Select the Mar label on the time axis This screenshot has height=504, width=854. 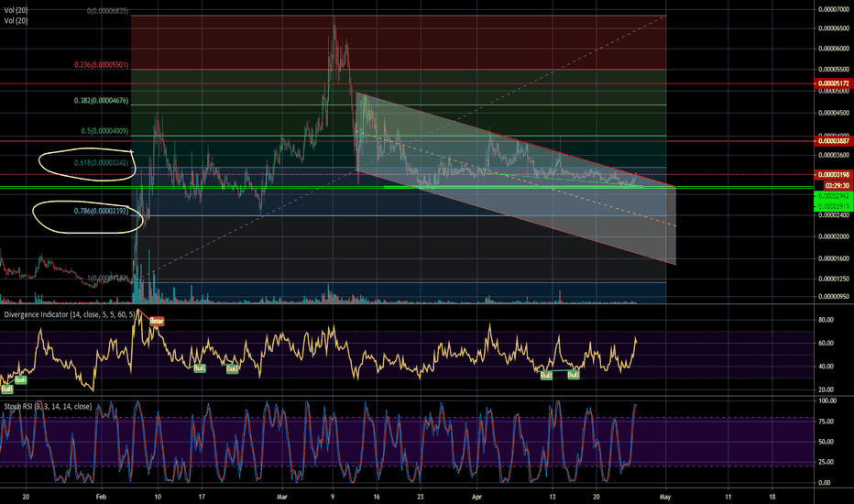pos(281,497)
